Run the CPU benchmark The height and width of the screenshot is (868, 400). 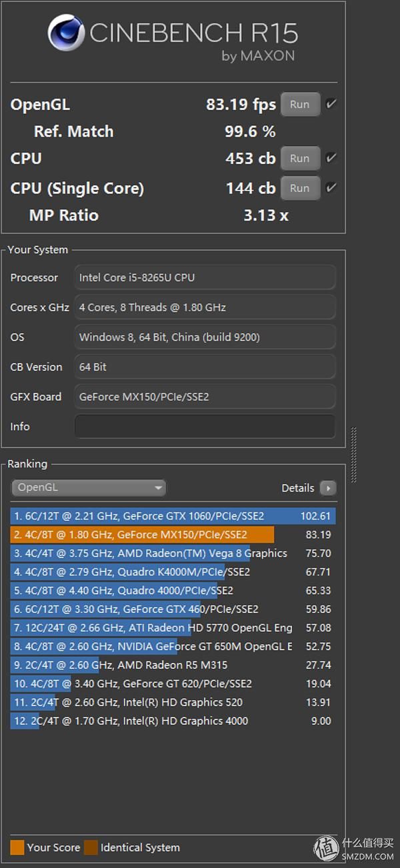click(x=300, y=159)
